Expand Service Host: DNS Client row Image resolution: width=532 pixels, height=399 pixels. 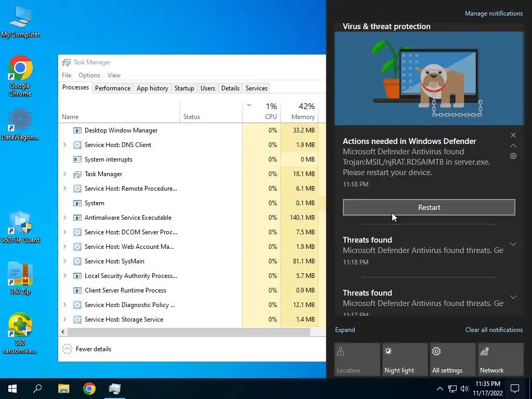point(65,145)
